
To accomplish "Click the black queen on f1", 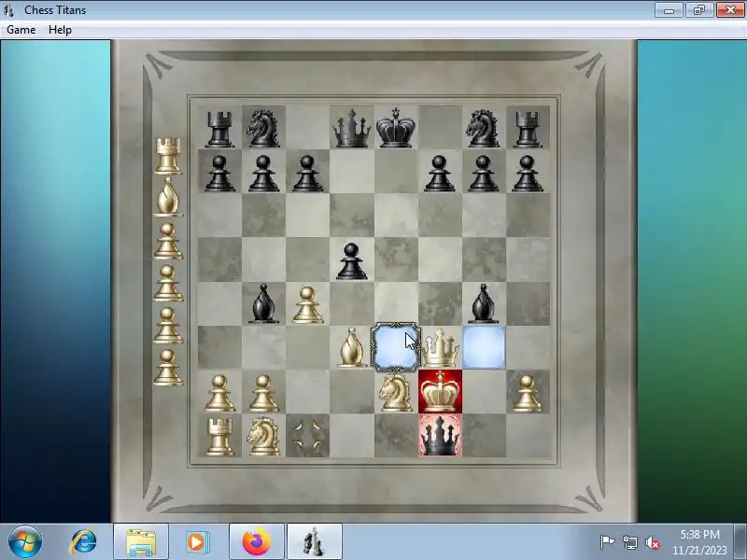I will tap(440, 435).
